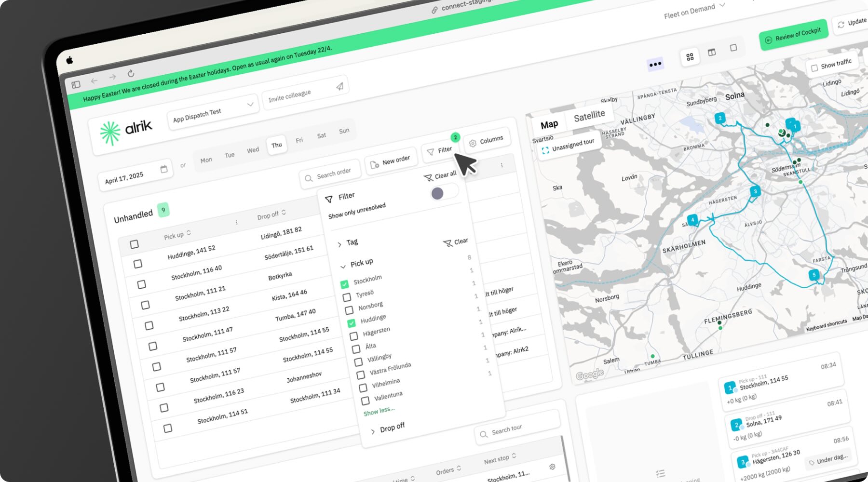Select the Fri day tab
Image resolution: width=868 pixels, height=482 pixels.
[x=299, y=140]
